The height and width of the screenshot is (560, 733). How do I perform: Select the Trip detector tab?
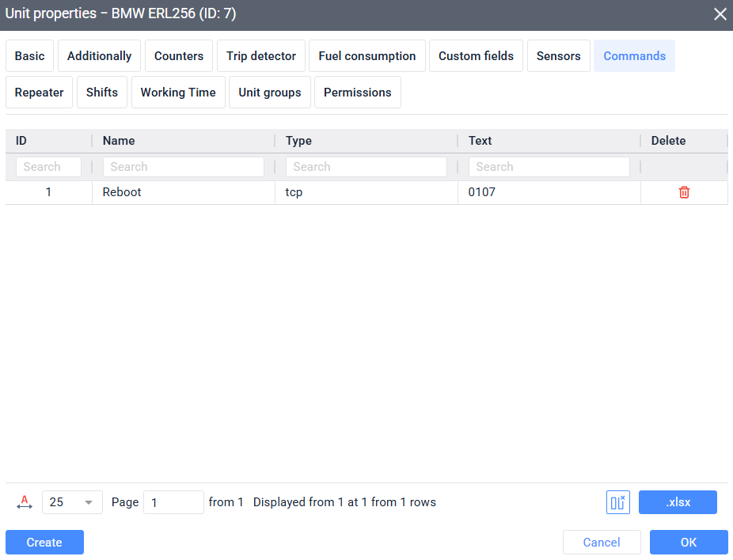(x=260, y=56)
